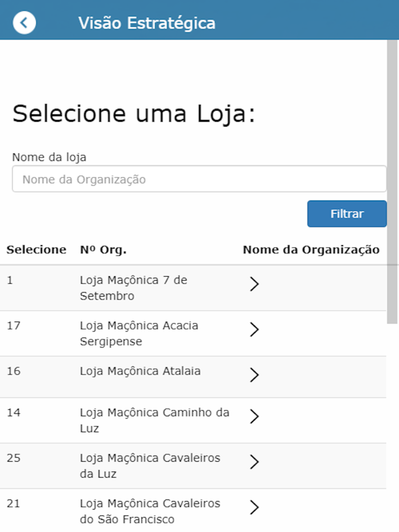Open Cavaleiros do São Francisco chevron

pyautogui.click(x=254, y=507)
